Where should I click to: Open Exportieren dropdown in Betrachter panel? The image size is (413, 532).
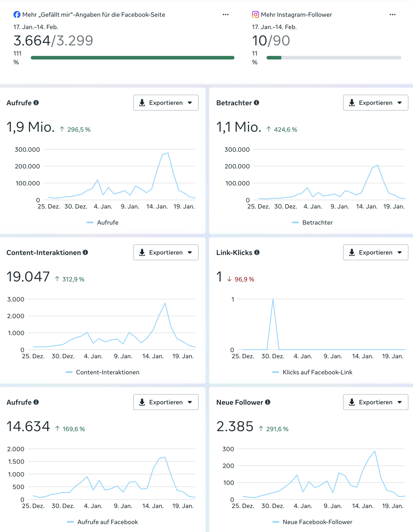[375, 102]
